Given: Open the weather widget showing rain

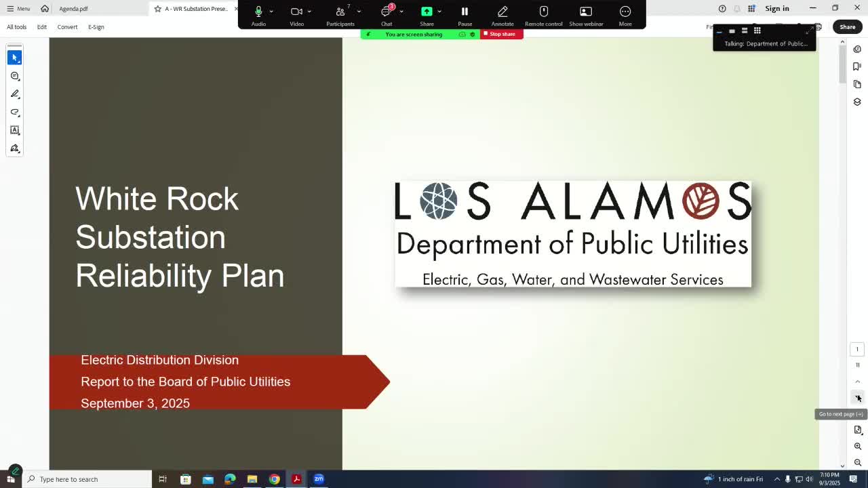Looking at the screenshot, I should coord(733,479).
